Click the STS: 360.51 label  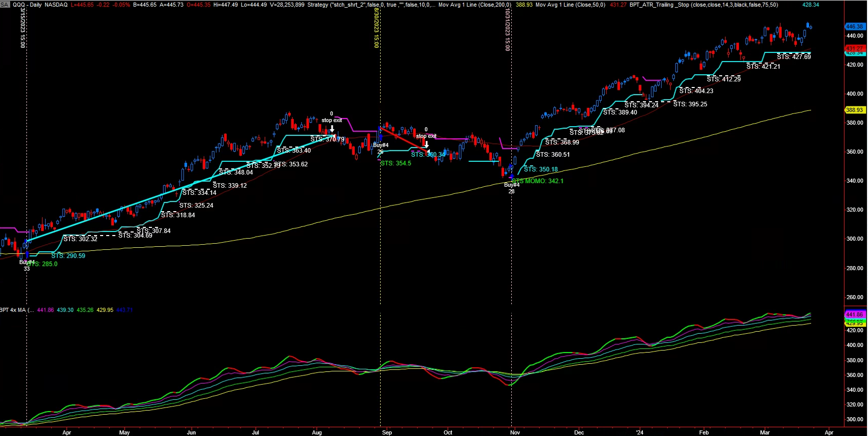tap(553, 155)
